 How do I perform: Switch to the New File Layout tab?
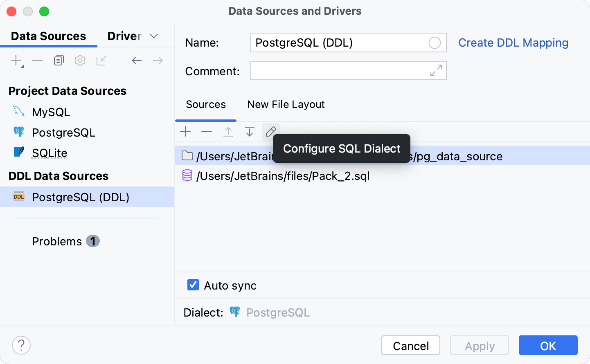click(286, 104)
